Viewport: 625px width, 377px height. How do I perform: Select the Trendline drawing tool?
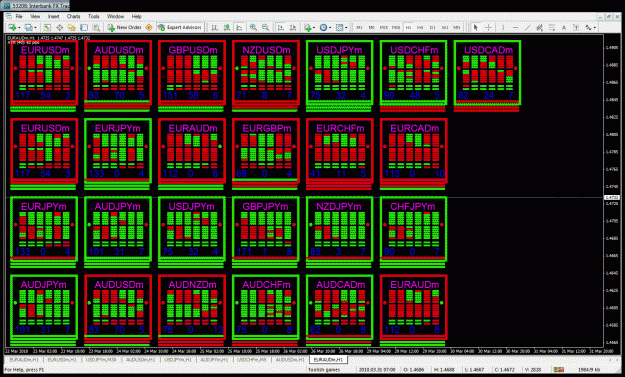(528, 27)
